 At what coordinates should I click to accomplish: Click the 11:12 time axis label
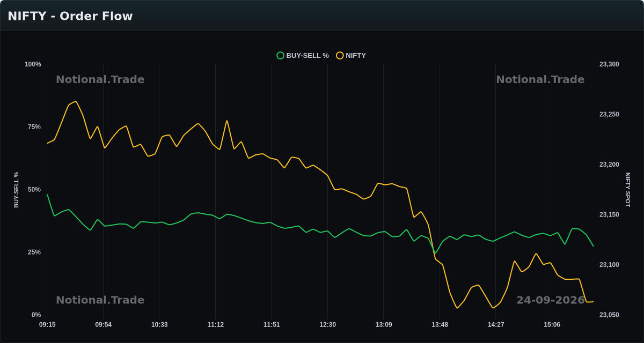tap(216, 325)
